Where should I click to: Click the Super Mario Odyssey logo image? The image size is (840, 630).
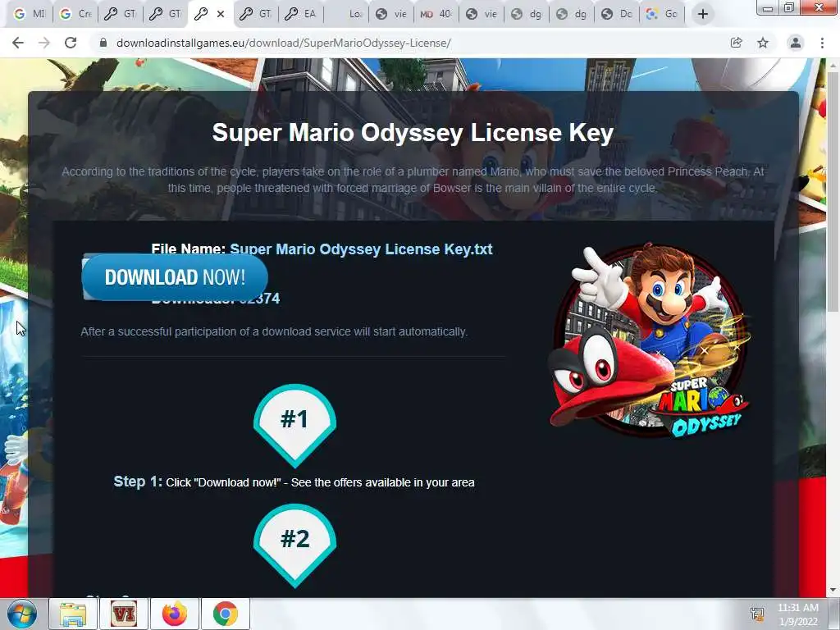650,340
